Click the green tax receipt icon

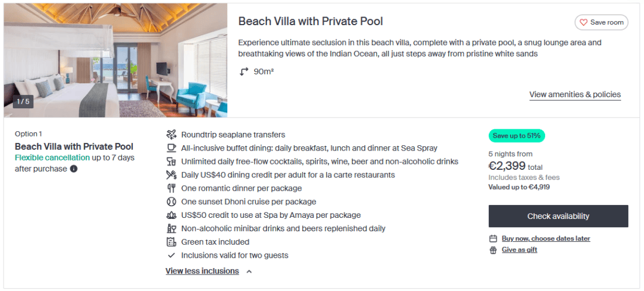coord(171,242)
